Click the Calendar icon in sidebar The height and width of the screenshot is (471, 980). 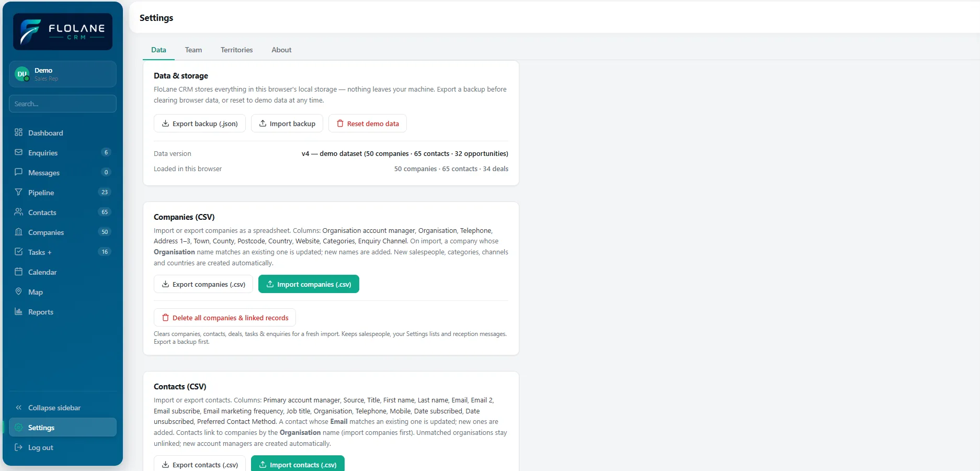point(18,272)
